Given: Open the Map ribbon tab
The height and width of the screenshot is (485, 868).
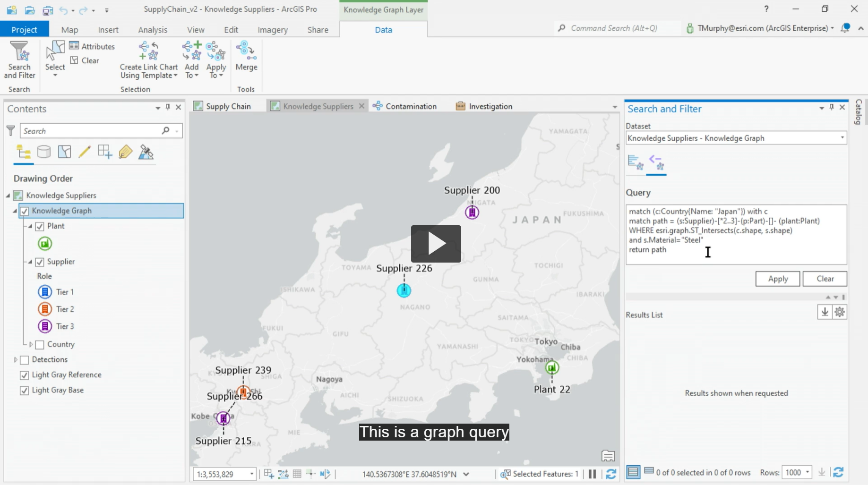Looking at the screenshot, I should click(69, 29).
